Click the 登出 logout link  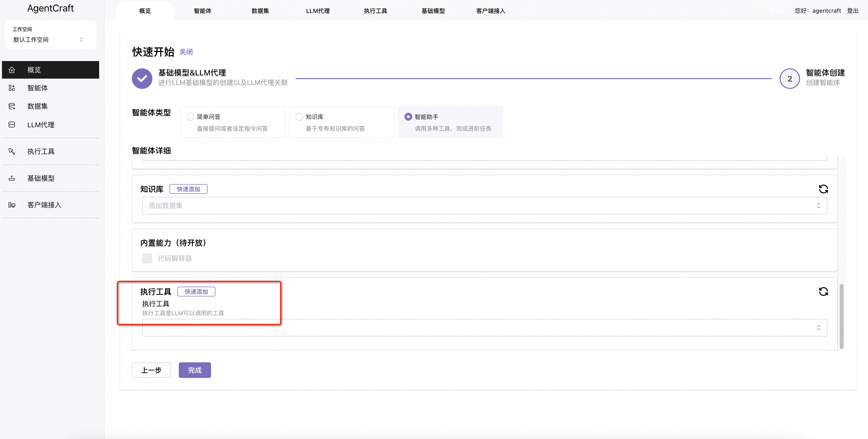(853, 11)
